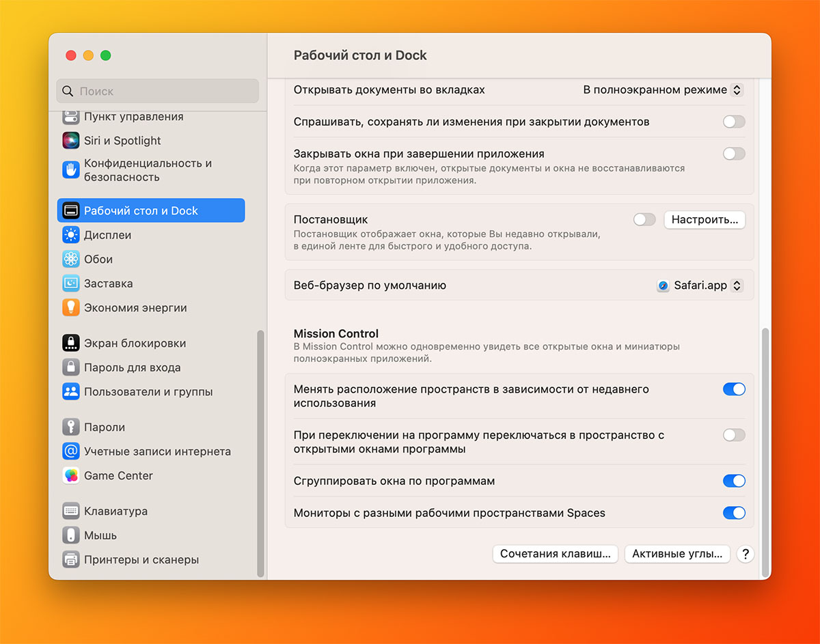The width and height of the screenshot is (820, 644).
Task: Click the Рабочий стол и Dock title
Action: coord(360,55)
